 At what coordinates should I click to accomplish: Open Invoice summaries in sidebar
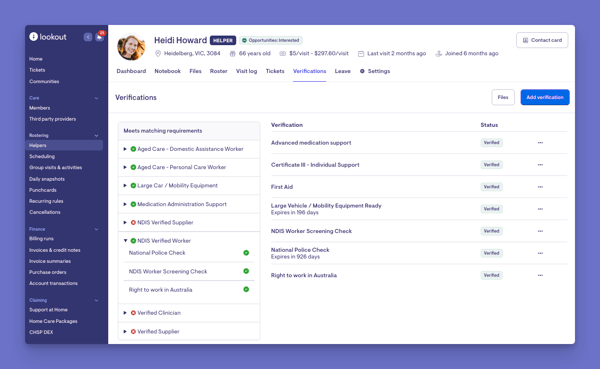pos(50,261)
